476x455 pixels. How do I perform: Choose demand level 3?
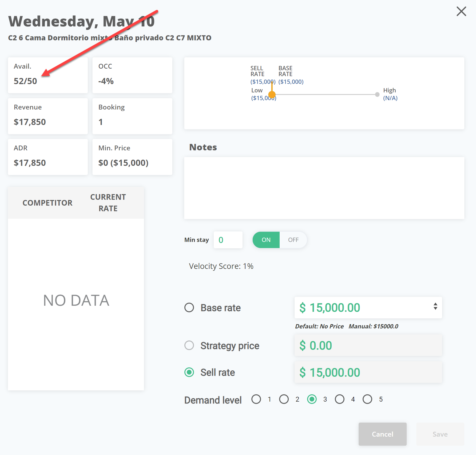tap(312, 399)
